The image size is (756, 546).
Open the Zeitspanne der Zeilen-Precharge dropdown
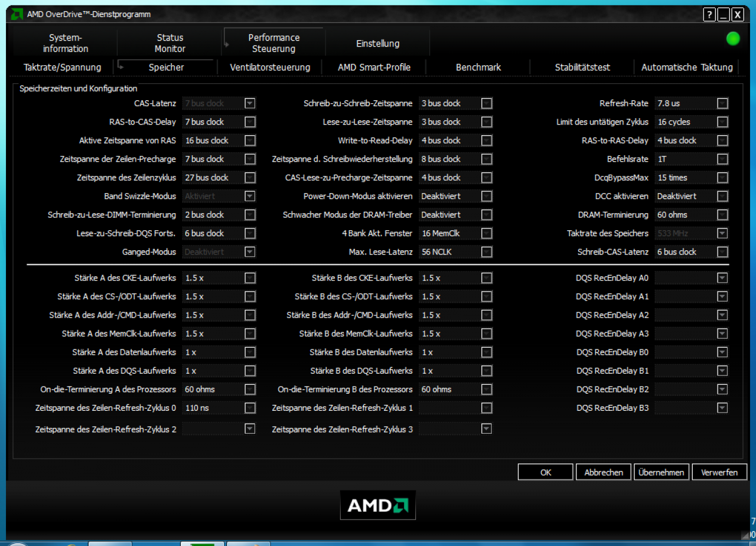coord(250,159)
